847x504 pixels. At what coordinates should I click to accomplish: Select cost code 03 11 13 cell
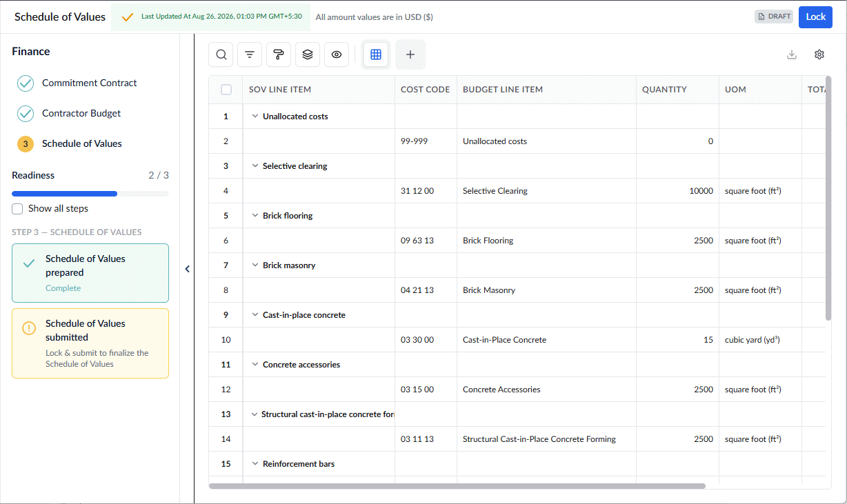pos(426,439)
